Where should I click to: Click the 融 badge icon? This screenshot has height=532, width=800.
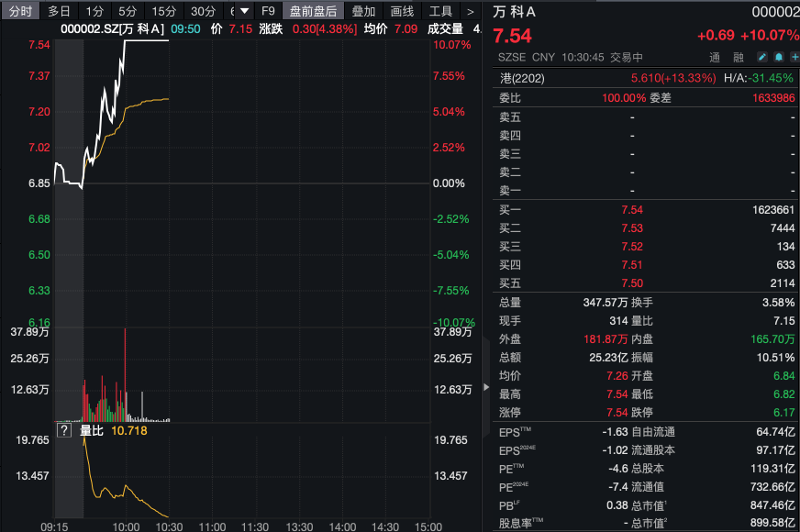pyautogui.click(x=739, y=57)
